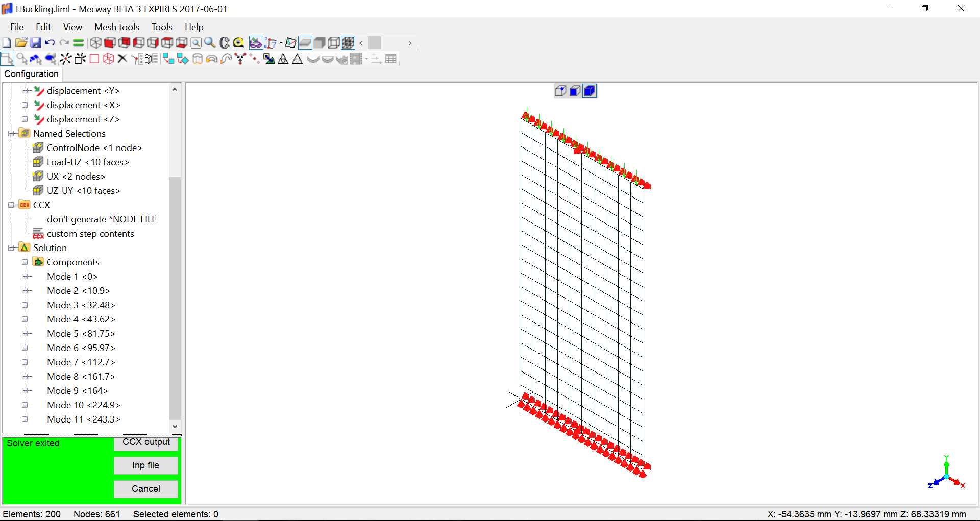Expand displacement <Z> constraint node

tap(24, 119)
